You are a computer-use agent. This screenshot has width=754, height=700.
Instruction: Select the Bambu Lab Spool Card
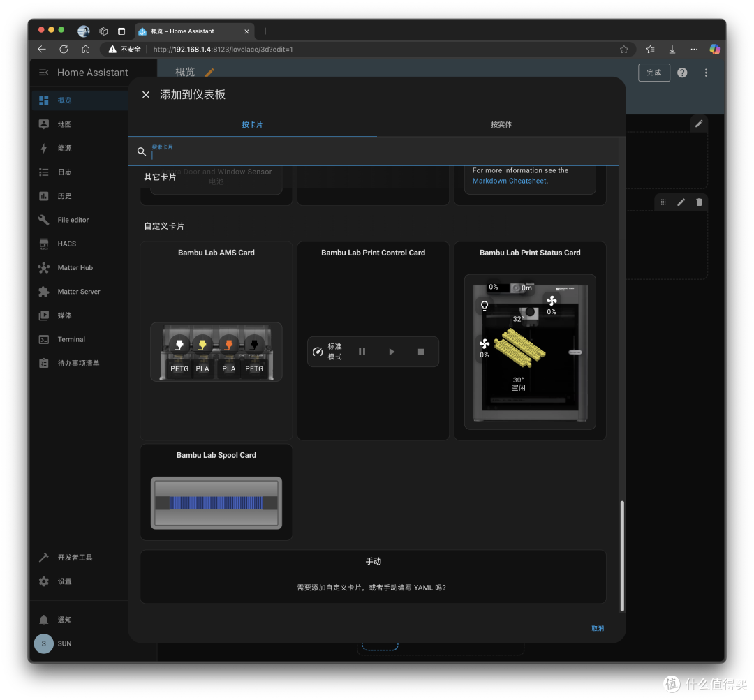[x=216, y=492]
